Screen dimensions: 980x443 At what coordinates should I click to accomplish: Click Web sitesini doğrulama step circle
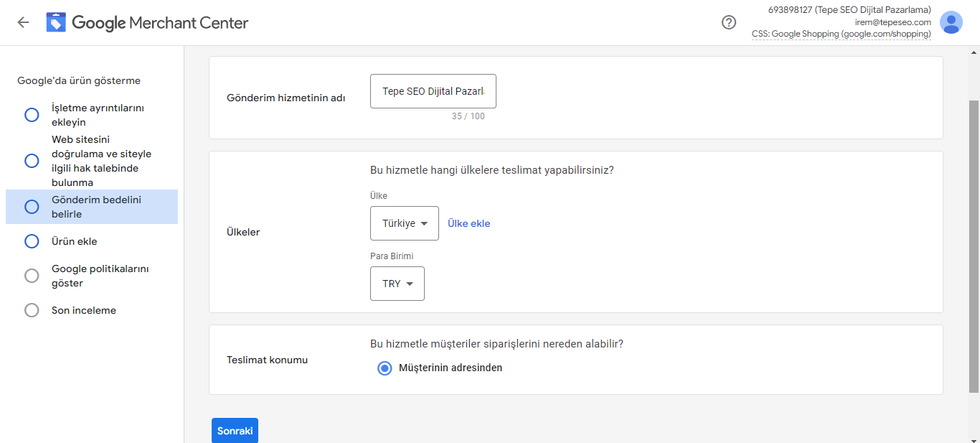[x=32, y=161]
